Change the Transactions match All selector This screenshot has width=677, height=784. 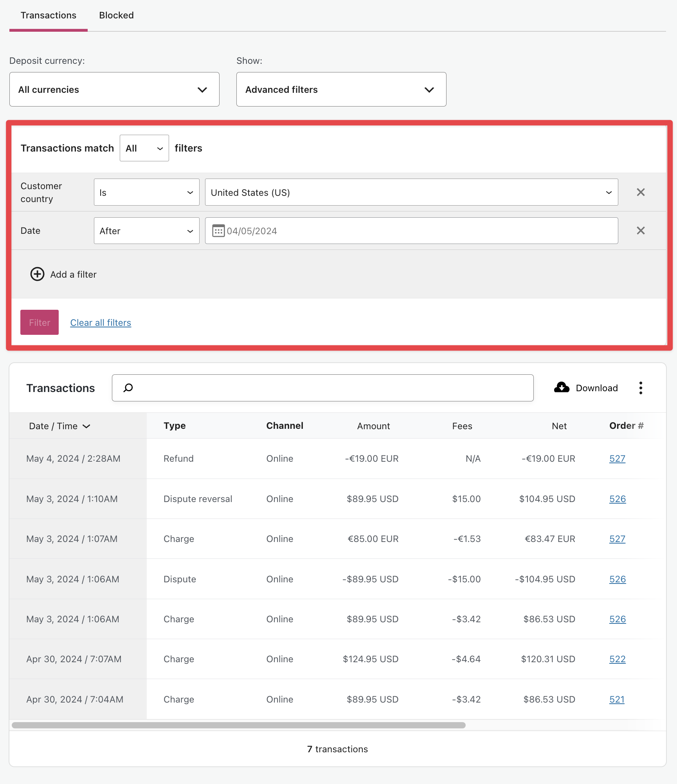[144, 148]
